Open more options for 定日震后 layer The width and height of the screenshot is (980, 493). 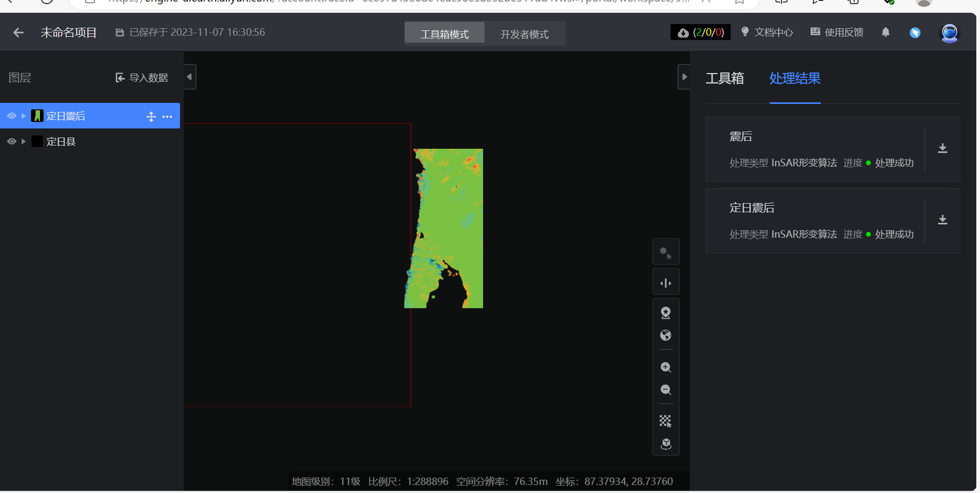[x=167, y=117]
